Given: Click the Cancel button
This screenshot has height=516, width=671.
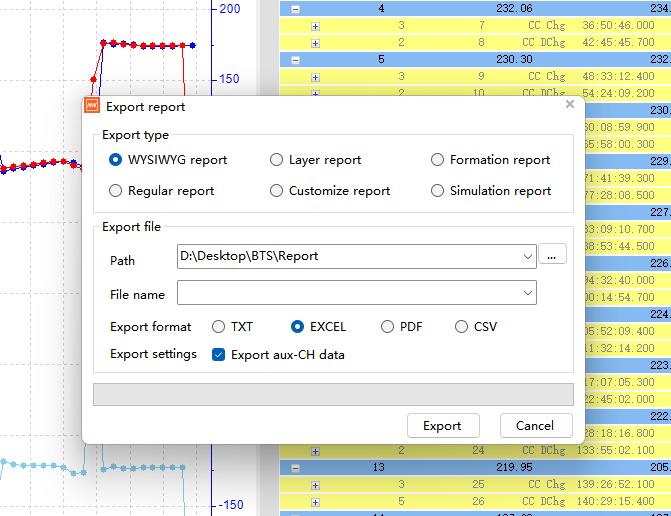Looking at the screenshot, I should (x=536, y=425).
